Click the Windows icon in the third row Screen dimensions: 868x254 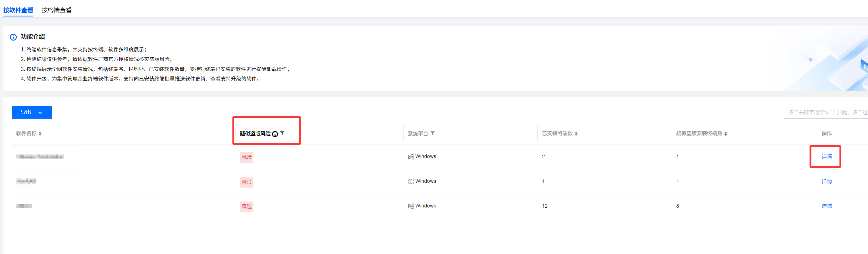tap(411, 206)
